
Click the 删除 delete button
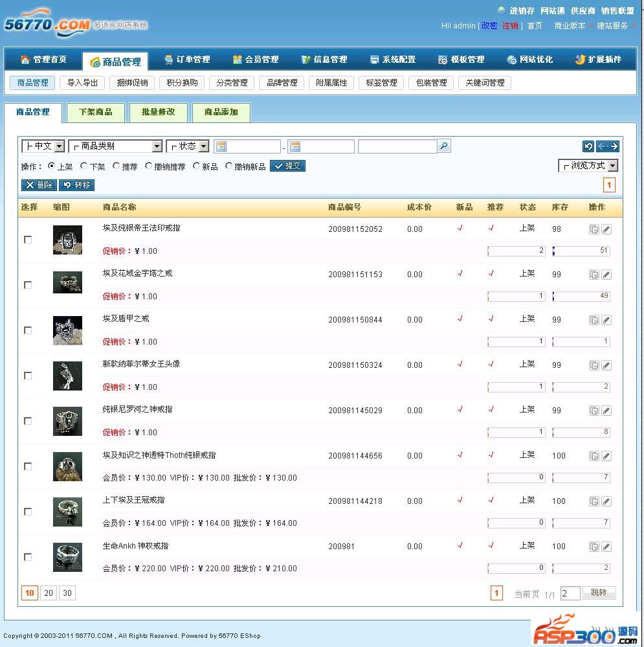[x=39, y=185]
